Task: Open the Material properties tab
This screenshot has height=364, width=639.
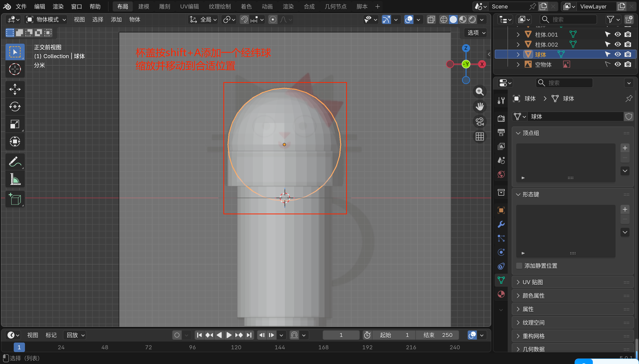Action: tap(501, 294)
